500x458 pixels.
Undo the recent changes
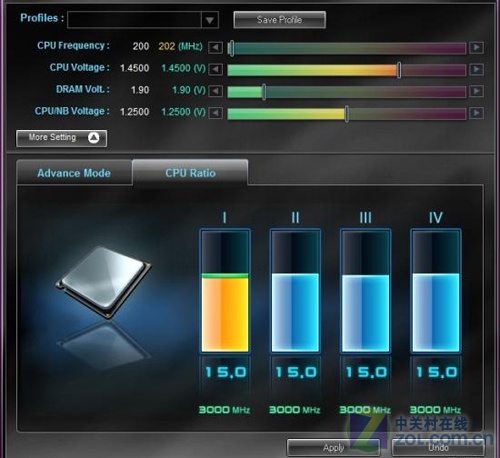[x=438, y=448]
